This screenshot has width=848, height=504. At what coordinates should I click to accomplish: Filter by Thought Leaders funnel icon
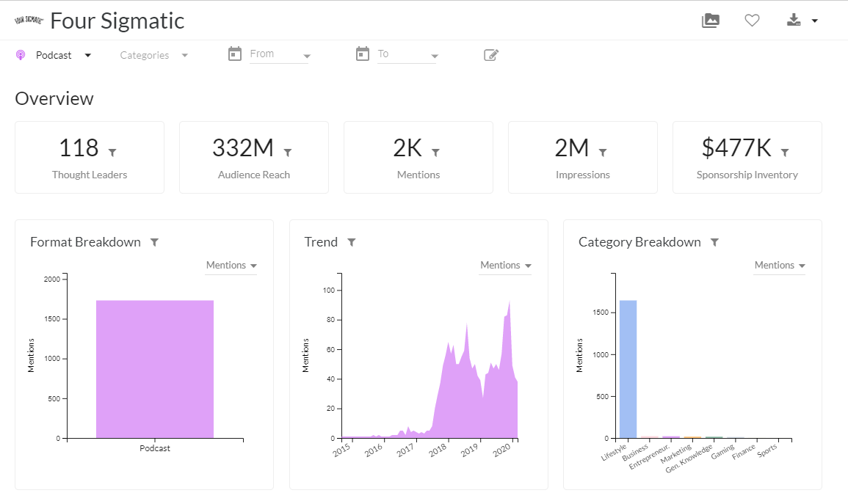coord(112,153)
